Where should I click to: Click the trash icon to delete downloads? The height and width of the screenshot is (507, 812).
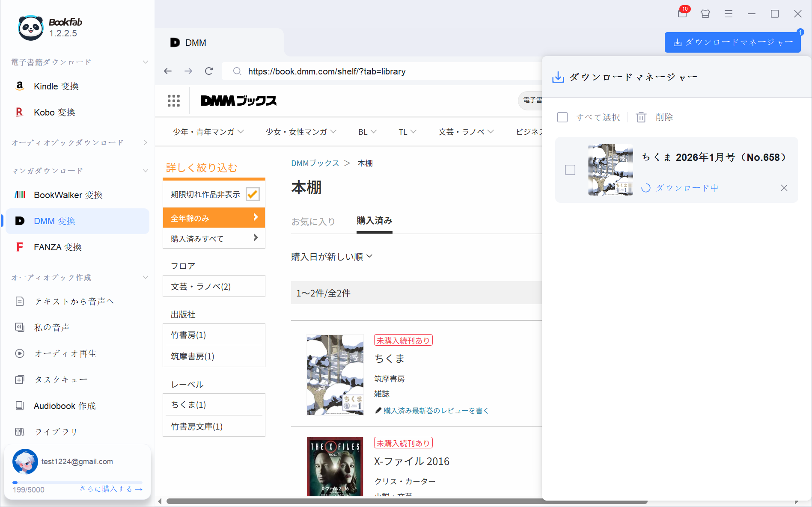point(641,117)
